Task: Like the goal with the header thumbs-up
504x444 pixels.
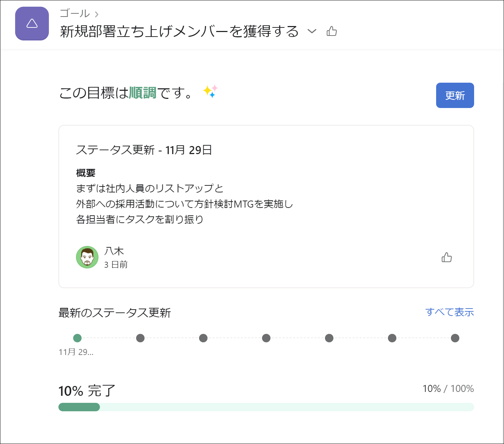Action: (x=332, y=31)
